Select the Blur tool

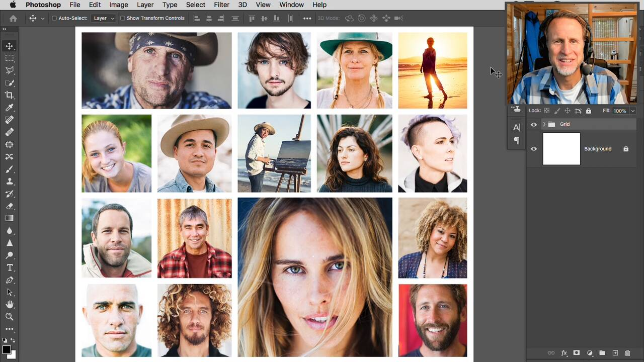pos(10,231)
